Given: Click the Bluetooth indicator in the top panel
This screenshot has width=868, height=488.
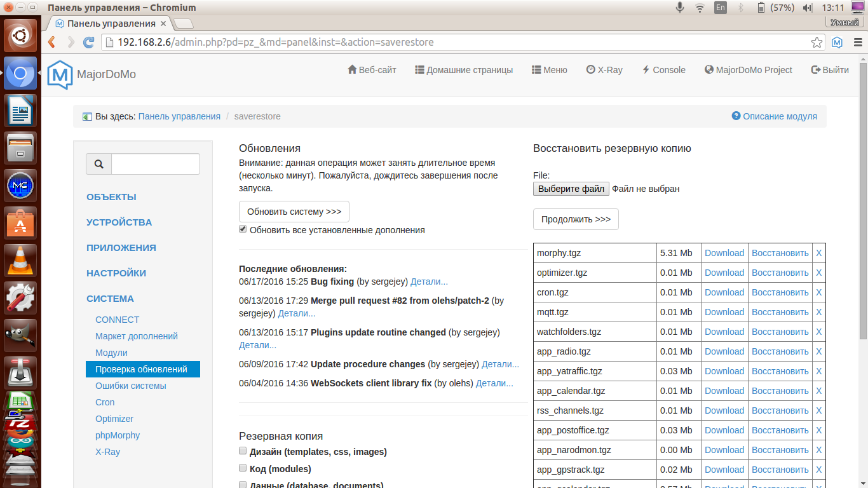Looking at the screenshot, I should pos(740,8).
